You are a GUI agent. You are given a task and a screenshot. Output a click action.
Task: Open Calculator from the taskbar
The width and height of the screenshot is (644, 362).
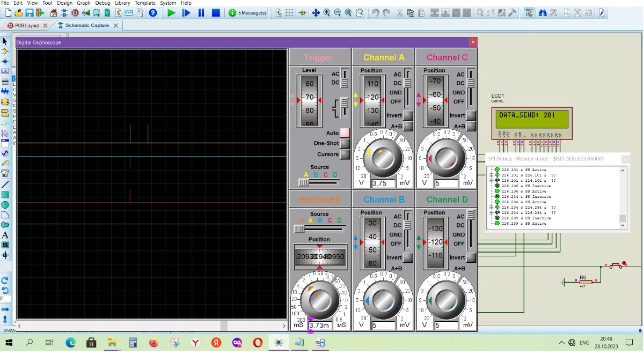tap(133, 342)
